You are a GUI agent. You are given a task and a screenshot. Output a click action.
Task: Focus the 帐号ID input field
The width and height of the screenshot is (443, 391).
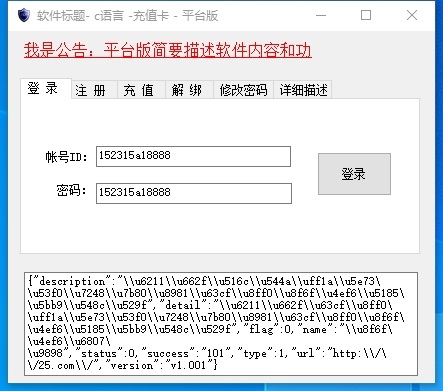click(193, 156)
